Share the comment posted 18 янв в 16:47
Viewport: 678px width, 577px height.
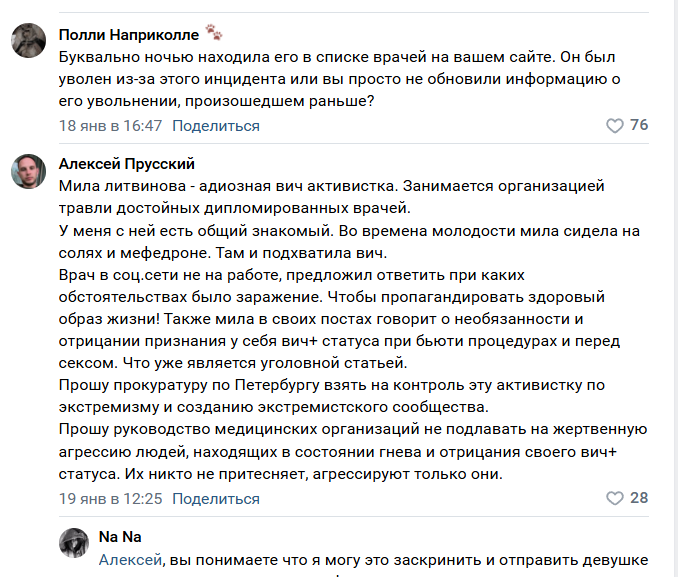216,126
